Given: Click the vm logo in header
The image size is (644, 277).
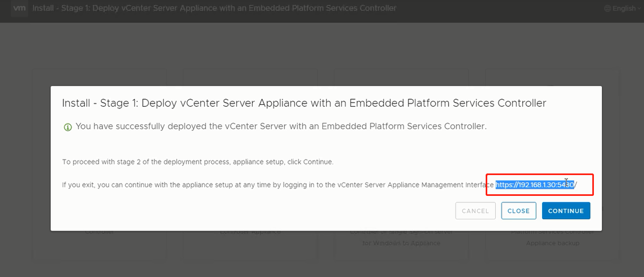Looking at the screenshot, I should [19, 9].
